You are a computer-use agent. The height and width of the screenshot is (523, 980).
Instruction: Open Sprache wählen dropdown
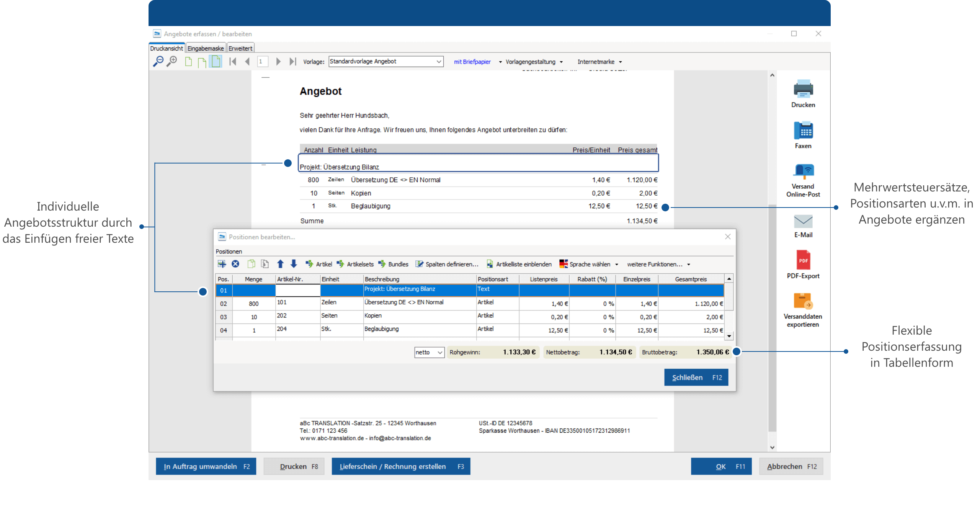tap(589, 264)
